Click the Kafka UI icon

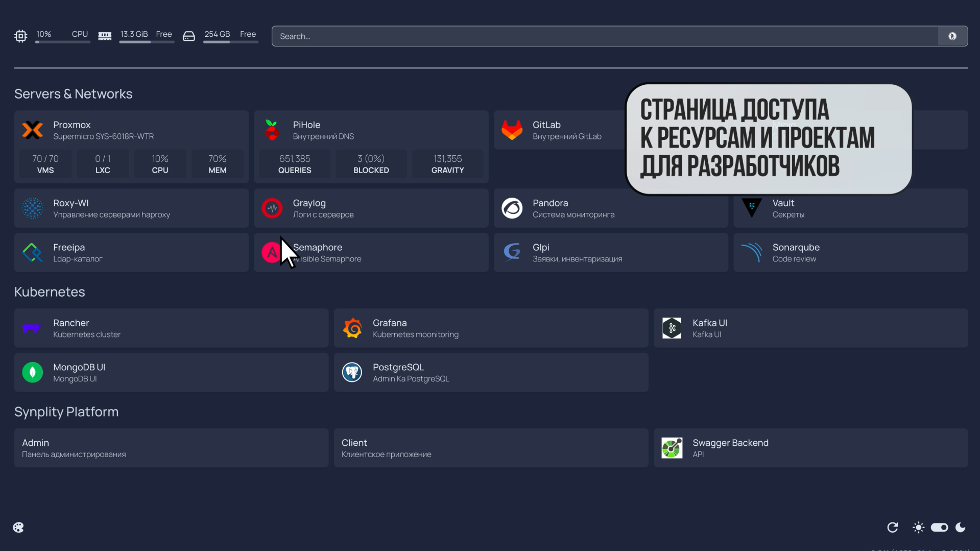point(671,328)
